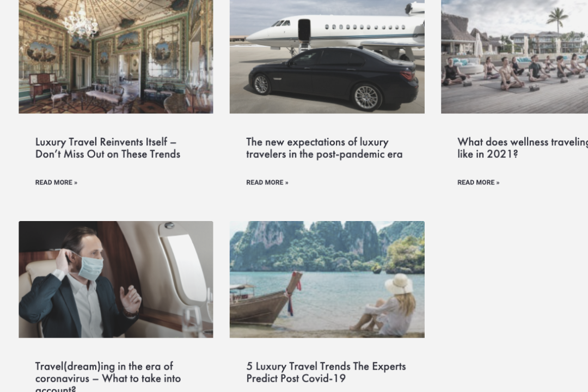Click the chandelier in the palace photo
This screenshot has width=588, height=392.
click(x=80, y=21)
